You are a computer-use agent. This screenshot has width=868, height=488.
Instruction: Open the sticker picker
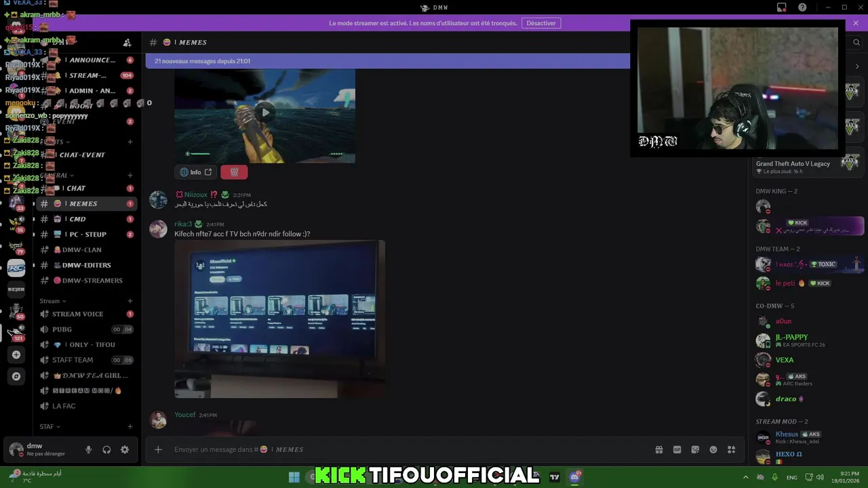click(x=695, y=449)
